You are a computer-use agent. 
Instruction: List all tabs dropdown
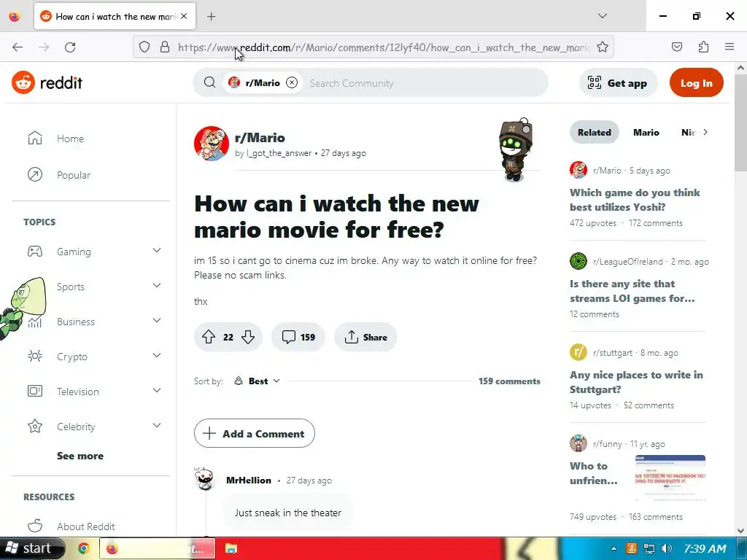click(602, 16)
